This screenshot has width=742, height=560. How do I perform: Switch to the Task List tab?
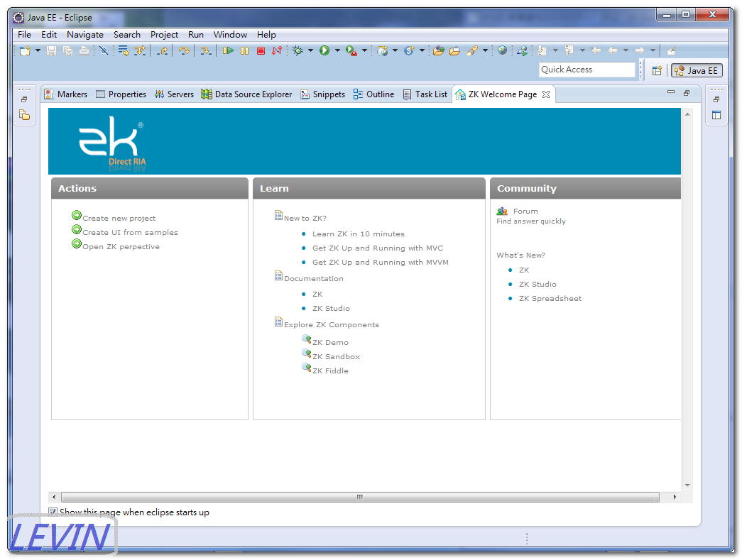point(425,94)
